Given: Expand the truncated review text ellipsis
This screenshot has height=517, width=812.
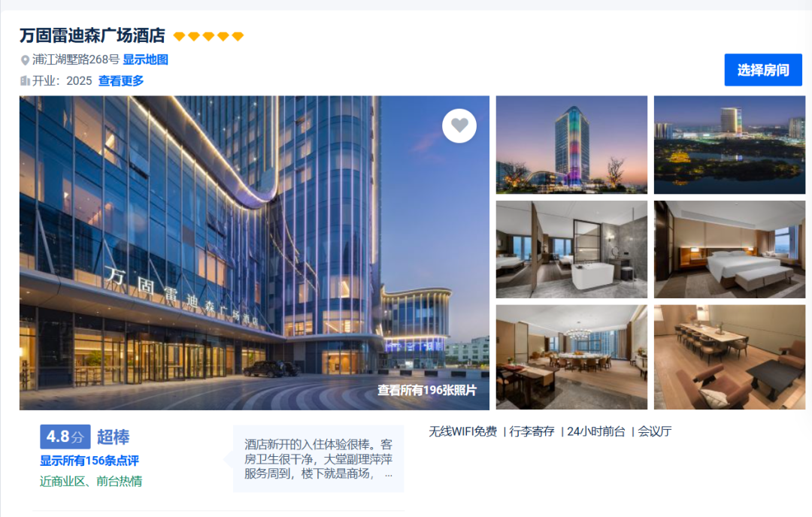Looking at the screenshot, I should [x=389, y=474].
